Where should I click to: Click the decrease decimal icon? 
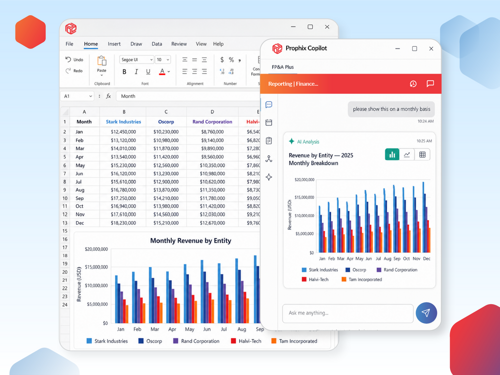click(231, 71)
